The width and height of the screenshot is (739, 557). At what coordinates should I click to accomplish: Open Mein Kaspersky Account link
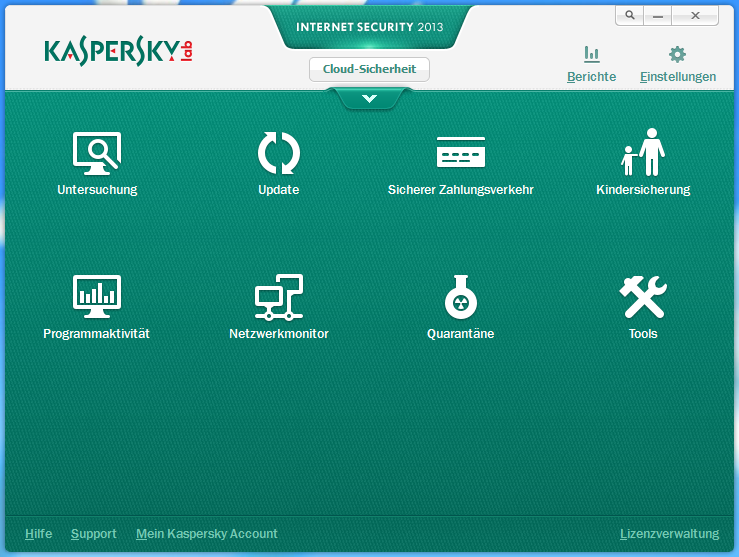206,534
